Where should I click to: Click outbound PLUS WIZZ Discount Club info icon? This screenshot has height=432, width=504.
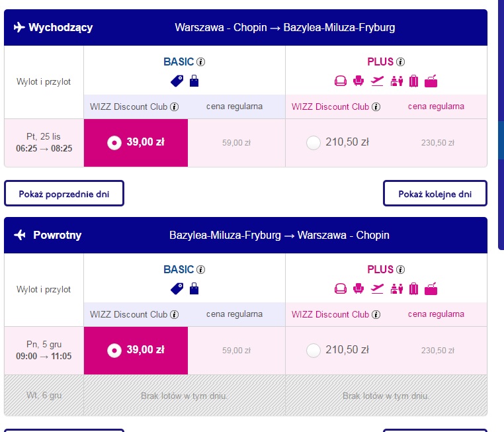[376, 107]
